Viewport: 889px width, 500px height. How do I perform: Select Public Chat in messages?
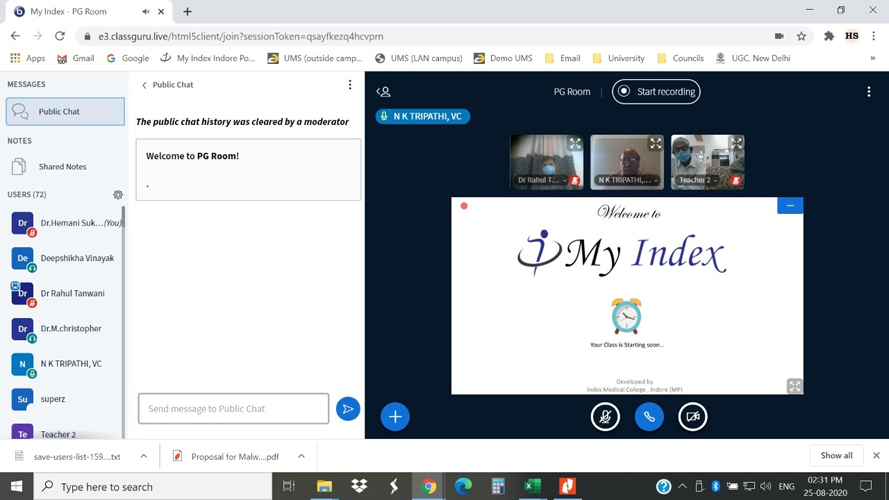coord(65,111)
